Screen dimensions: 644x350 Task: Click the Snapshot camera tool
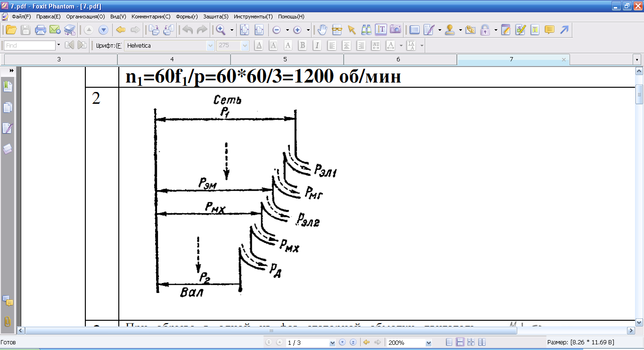tap(396, 30)
